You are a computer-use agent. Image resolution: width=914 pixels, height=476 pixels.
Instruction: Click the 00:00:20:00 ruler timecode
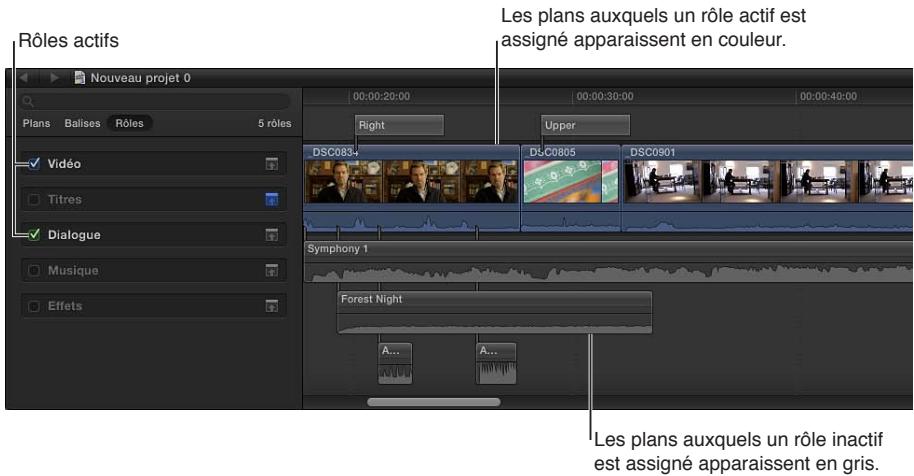[381, 96]
